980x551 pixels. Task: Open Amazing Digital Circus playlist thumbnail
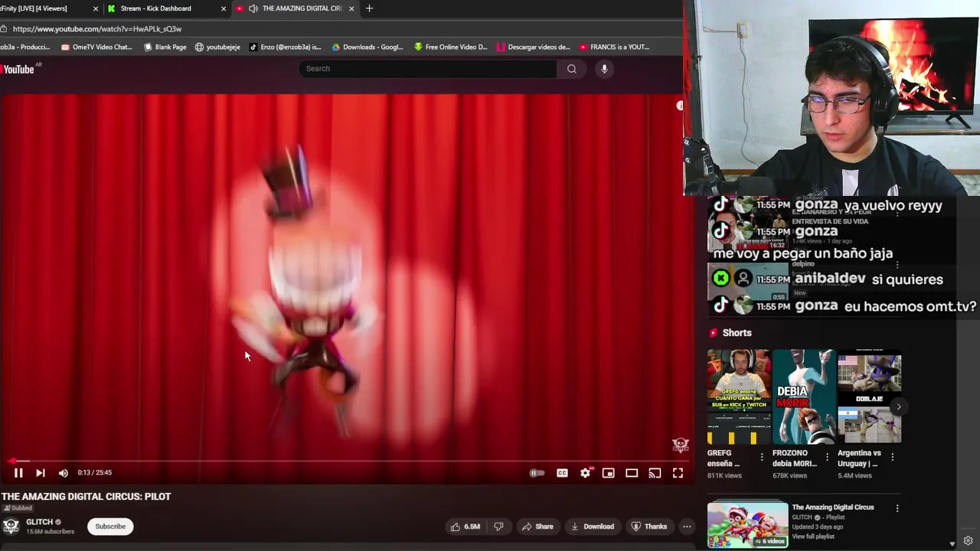747,524
